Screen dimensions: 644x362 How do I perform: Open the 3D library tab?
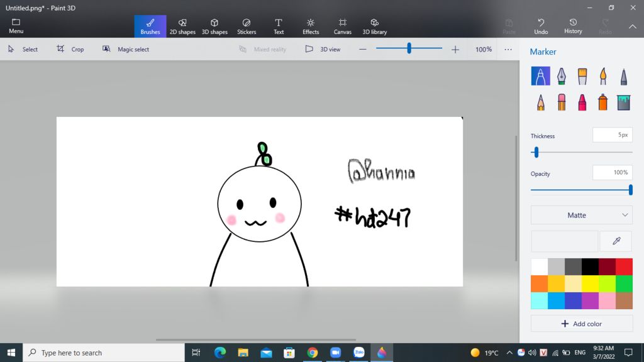tap(375, 26)
